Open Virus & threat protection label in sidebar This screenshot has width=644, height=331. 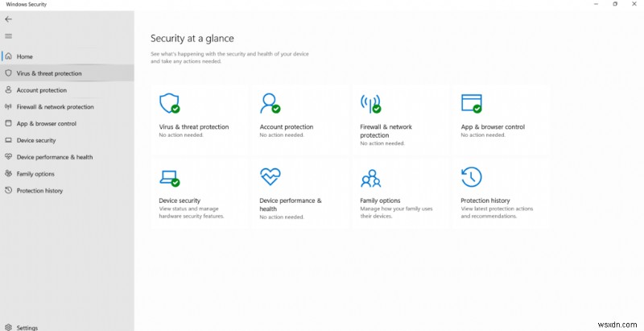pos(49,73)
